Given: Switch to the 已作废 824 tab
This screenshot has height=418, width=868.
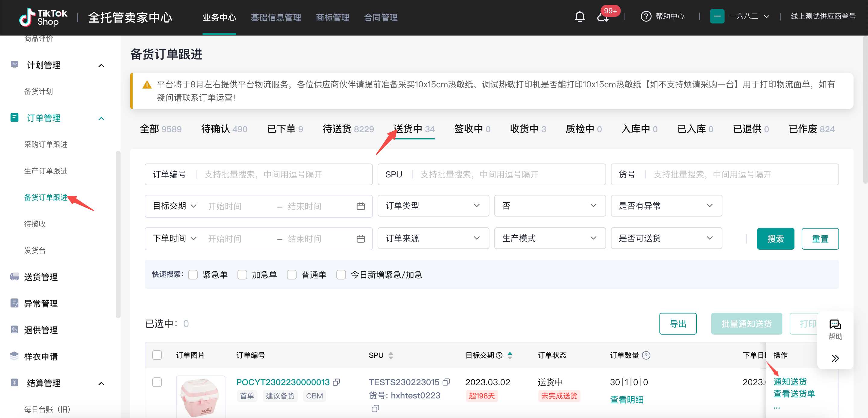Looking at the screenshot, I should [x=811, y=129].
